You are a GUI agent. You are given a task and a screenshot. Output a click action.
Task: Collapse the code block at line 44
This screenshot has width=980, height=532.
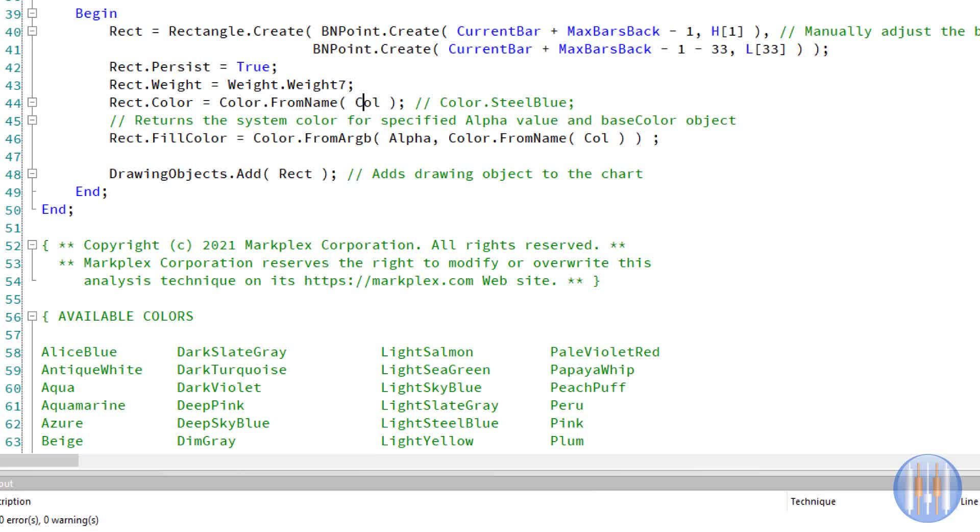[32, 103]
